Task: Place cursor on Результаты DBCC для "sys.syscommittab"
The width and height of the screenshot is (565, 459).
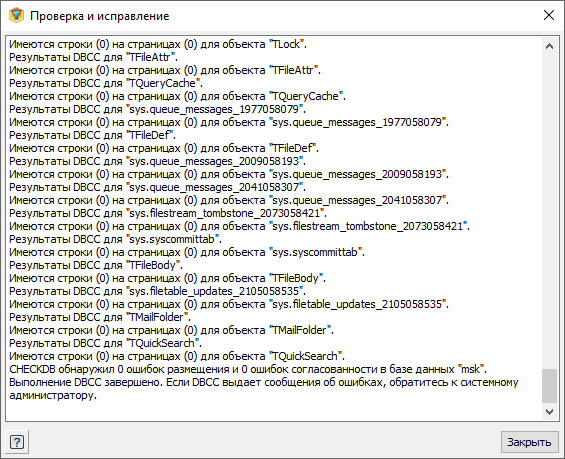Action: coord(115,239)
